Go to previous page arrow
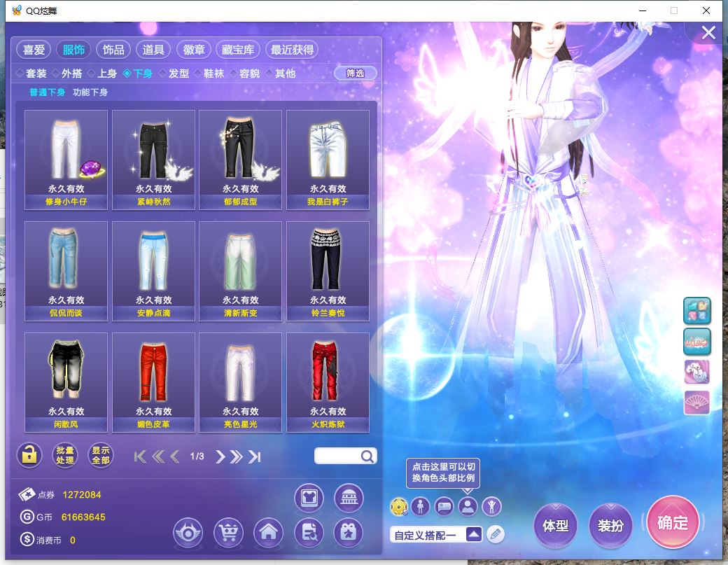The width and height of the screenshot is (728, 565). (x=174, y=456)
